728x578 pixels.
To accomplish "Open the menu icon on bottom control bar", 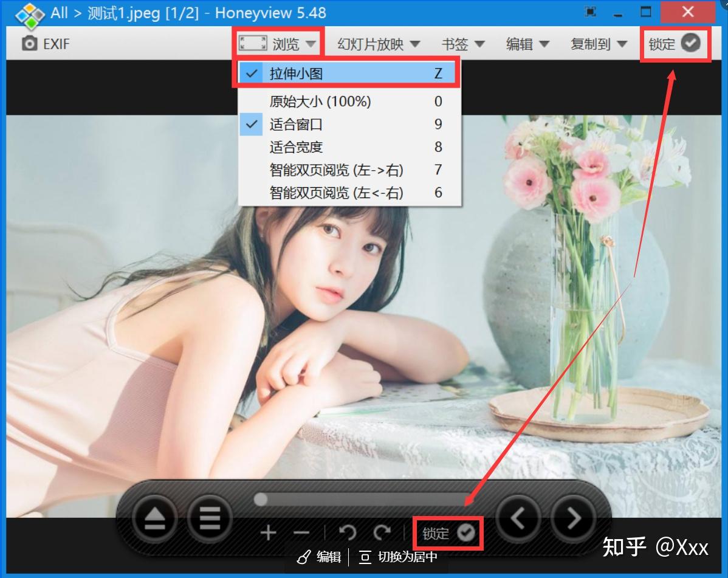I will (210, 517).
